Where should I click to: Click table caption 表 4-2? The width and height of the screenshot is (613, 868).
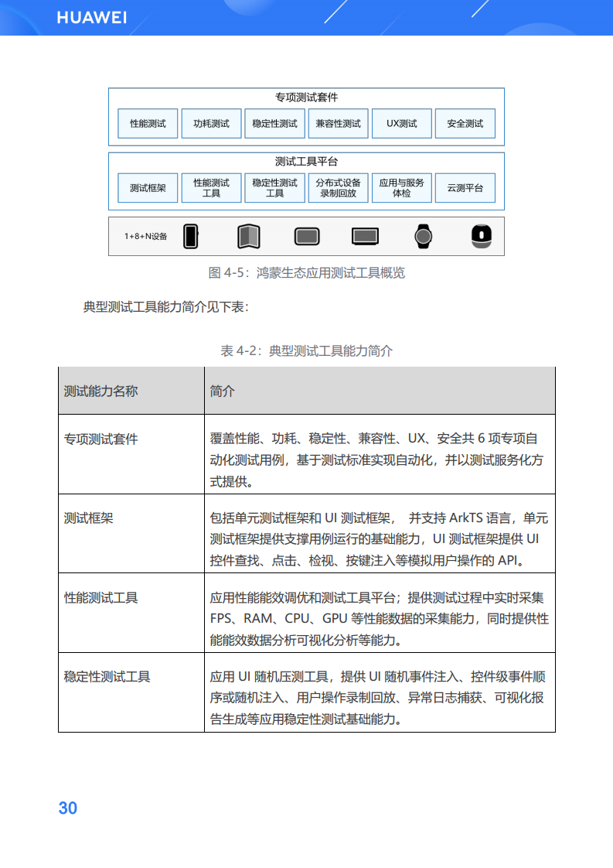pos(306,351)
